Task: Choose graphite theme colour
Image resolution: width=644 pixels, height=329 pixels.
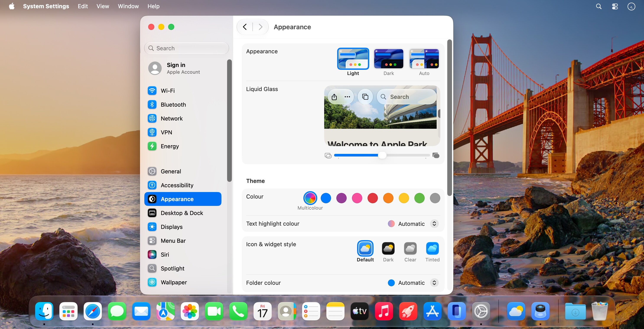Action: tap(435, 198)
